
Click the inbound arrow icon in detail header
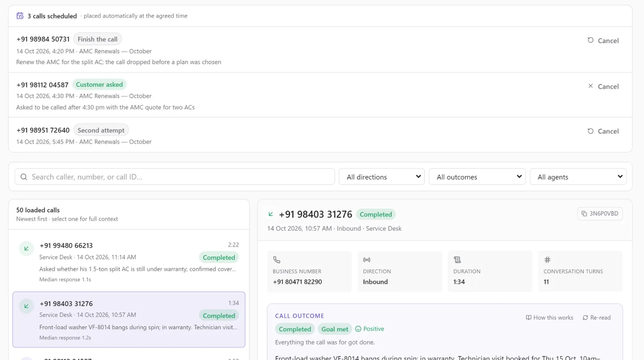point(271,214)
